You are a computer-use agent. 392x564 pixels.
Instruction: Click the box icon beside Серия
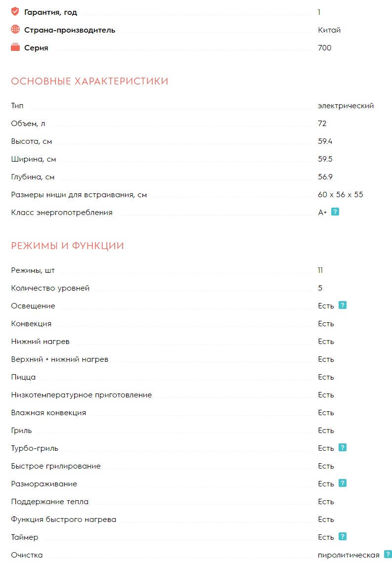pyautogui.click(x=15, y=47)
